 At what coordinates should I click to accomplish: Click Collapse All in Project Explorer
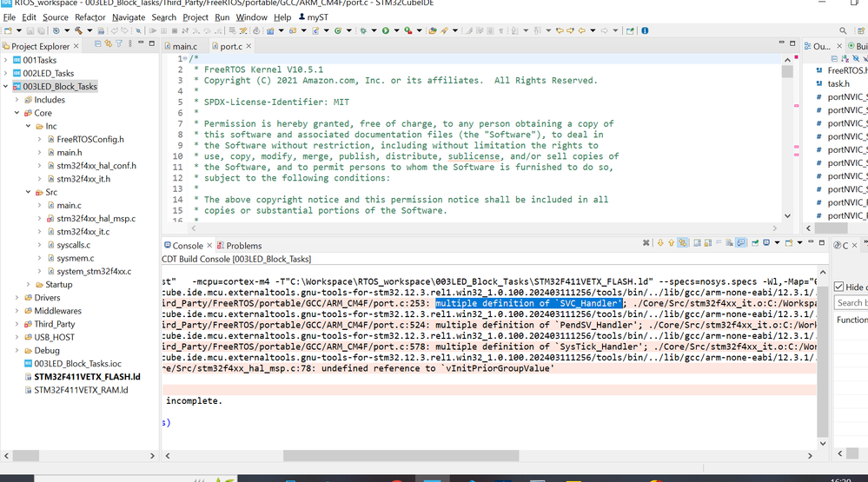[x=98, y=43]
